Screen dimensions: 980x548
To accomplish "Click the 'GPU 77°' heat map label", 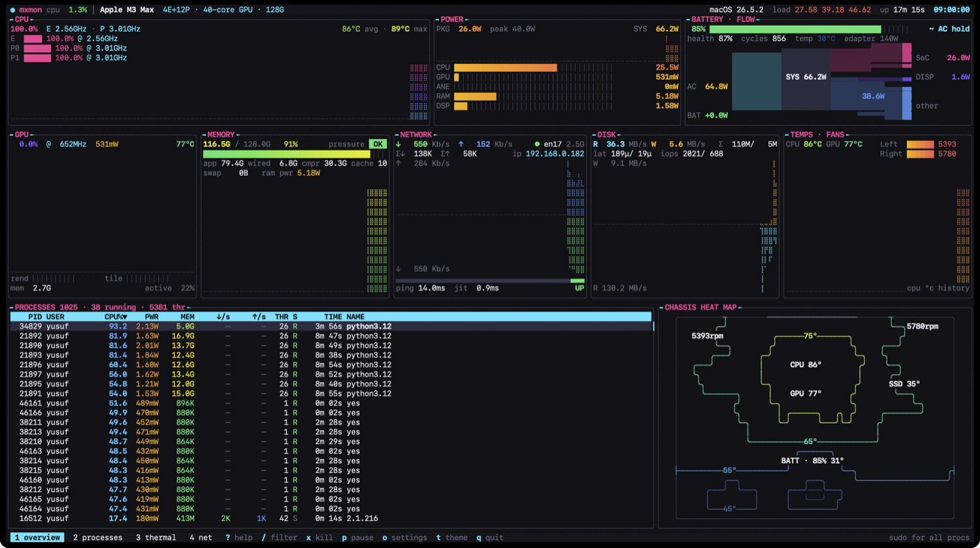I will point(806,393).
